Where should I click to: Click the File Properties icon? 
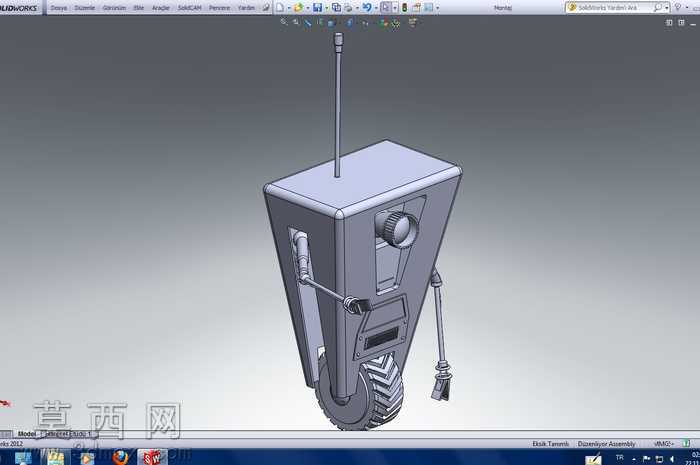(x=417, y=8)
